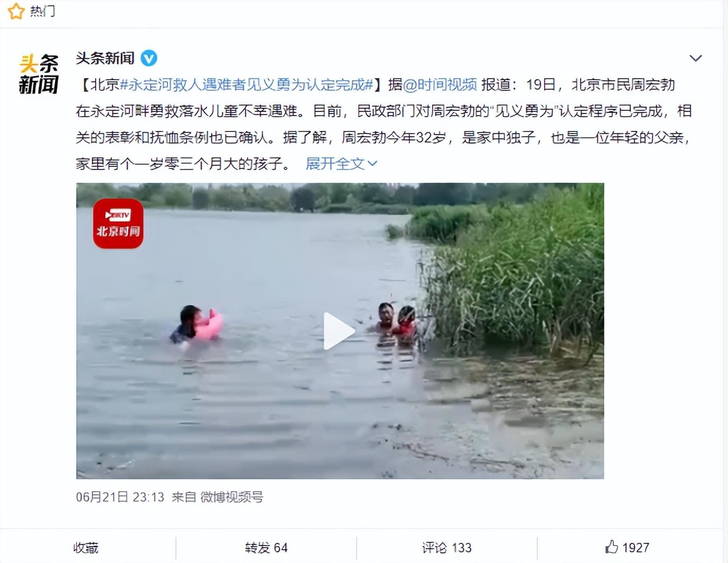This screenshot has height=563, width=728.
Task: Click the small arrow beside 展开全文
Action: [x=372, y=164]
